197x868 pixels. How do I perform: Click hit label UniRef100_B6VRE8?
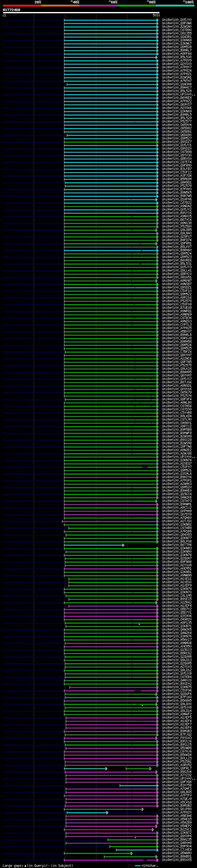[176, 98]
